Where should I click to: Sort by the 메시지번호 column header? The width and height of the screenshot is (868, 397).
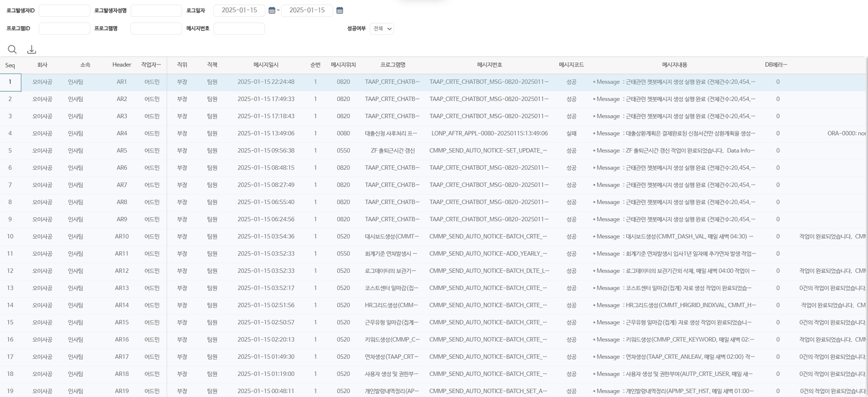[x=489, y=65]
